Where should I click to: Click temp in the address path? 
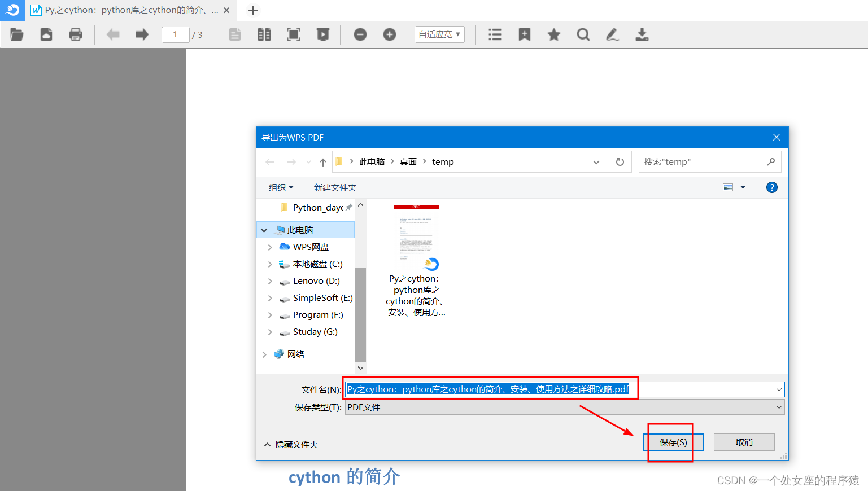pos(443,162)
